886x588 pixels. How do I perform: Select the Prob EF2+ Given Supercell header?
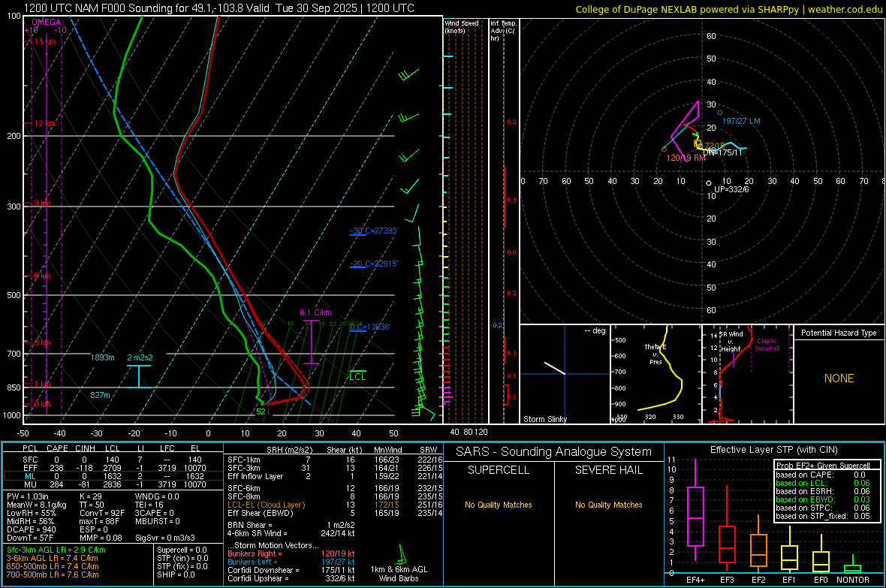(823, 466)
